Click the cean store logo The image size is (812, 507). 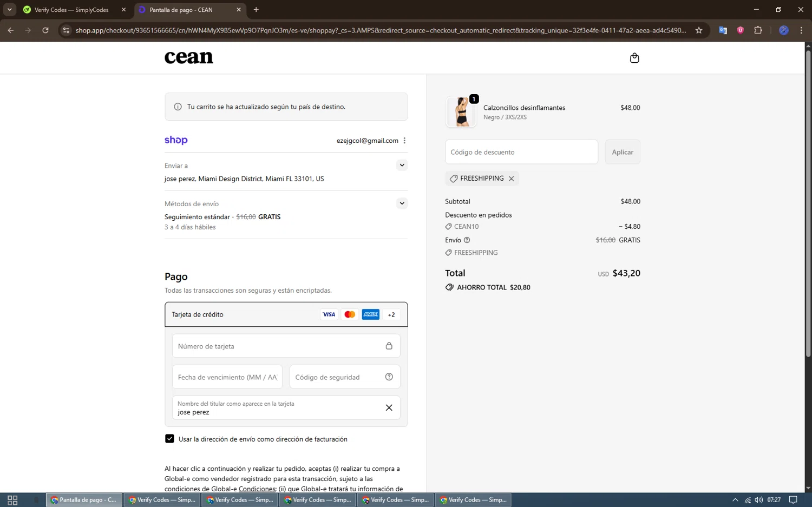189,57
